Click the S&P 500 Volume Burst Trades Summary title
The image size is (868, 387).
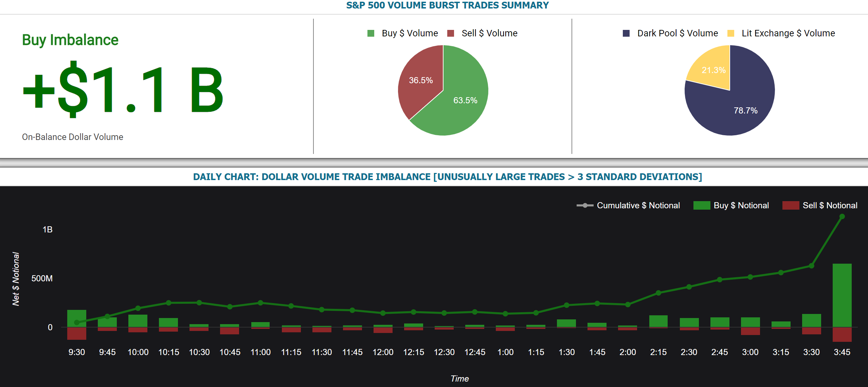point(447,5)
